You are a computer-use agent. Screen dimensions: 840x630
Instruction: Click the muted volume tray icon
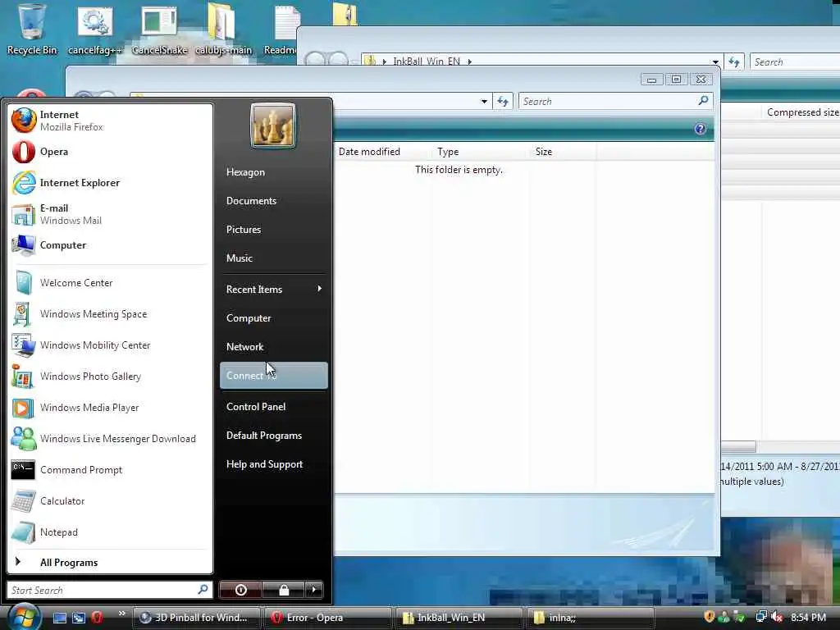[776, 617]
